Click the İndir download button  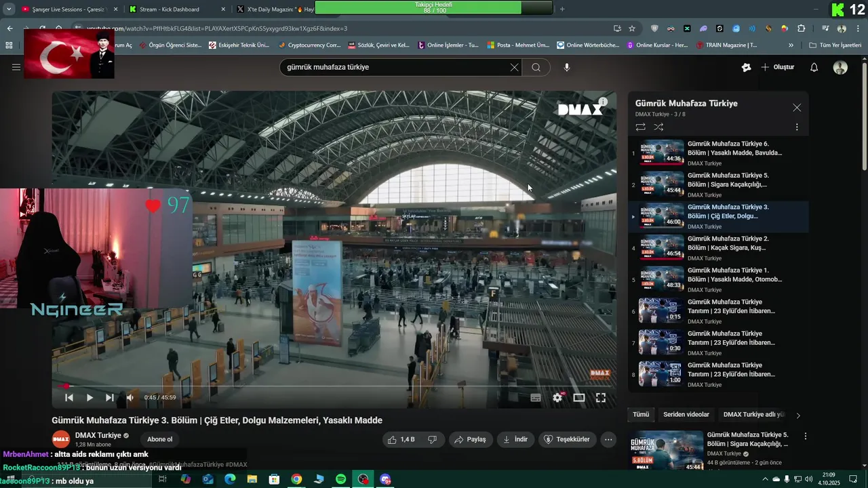coord(515,439)
